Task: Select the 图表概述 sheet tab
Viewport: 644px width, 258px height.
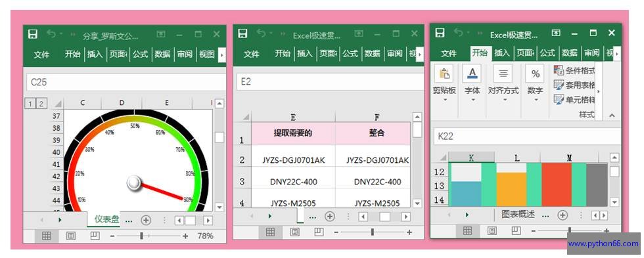Action: point(518,215)
